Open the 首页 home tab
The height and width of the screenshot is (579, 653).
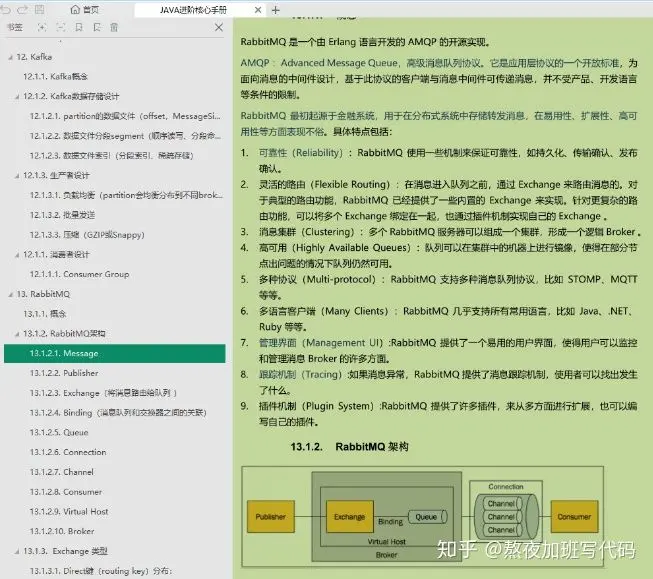85,10
